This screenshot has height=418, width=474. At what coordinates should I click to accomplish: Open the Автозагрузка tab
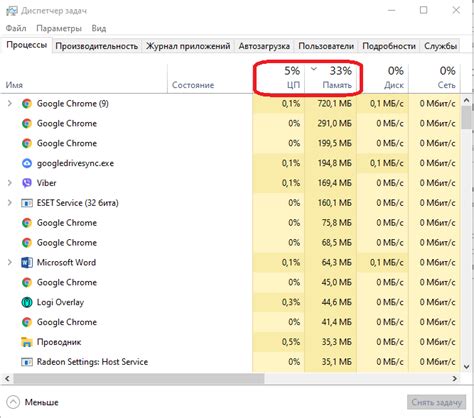[x=264, y=46]
